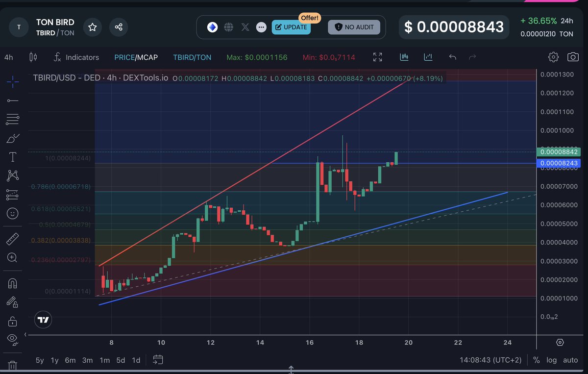The image size is (588, 374).
Task: Select the 3m range
Action: coord(87,360)
